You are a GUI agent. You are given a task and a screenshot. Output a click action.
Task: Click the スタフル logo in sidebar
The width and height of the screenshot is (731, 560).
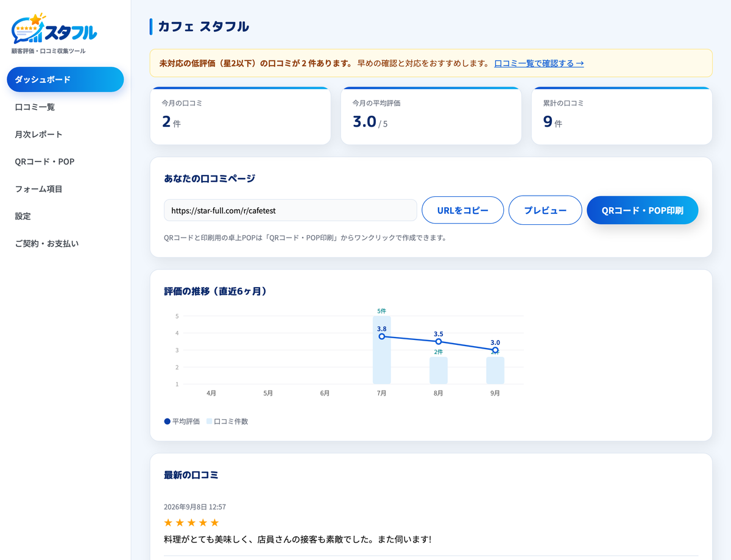(x=54, y=28)
